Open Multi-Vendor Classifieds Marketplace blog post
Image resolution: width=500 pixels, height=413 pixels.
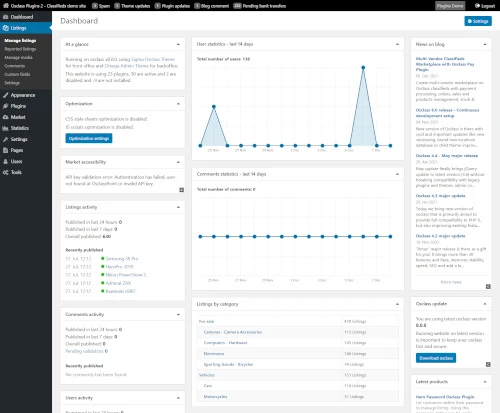[x=445, y=64]
